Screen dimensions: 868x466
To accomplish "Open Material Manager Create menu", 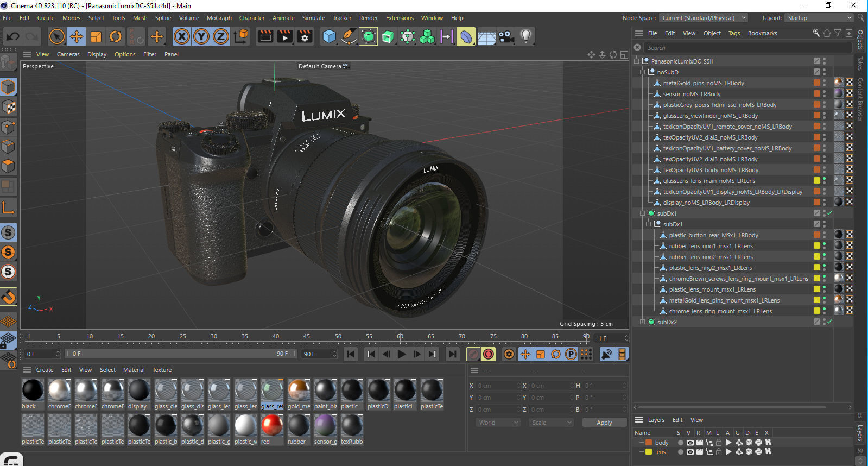I will (45, 370).
